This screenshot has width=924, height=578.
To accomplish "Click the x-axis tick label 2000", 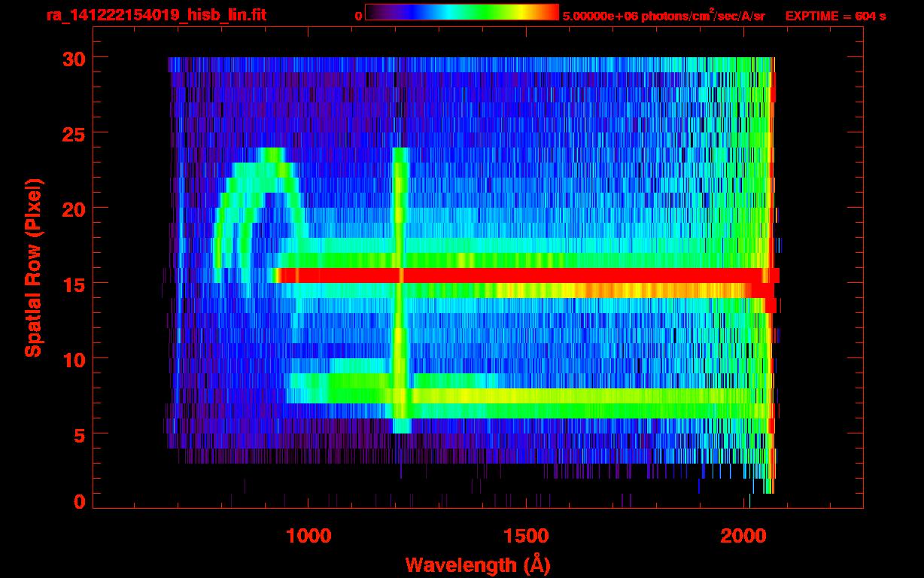I will pos(744,536).
